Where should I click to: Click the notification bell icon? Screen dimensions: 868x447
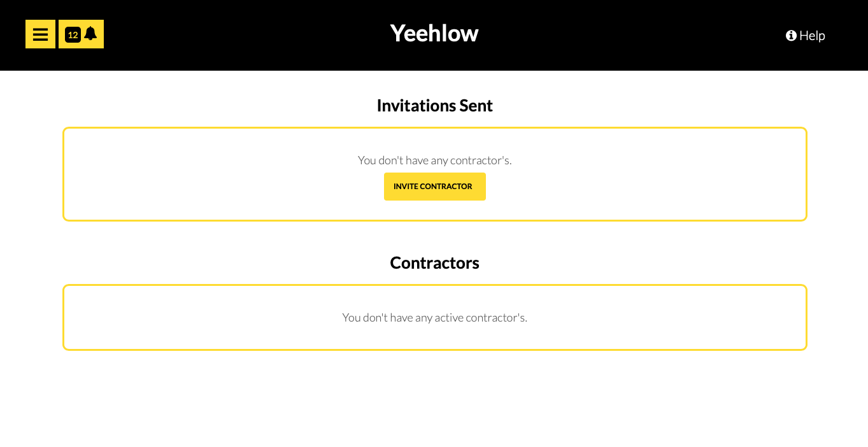[90, 34]
